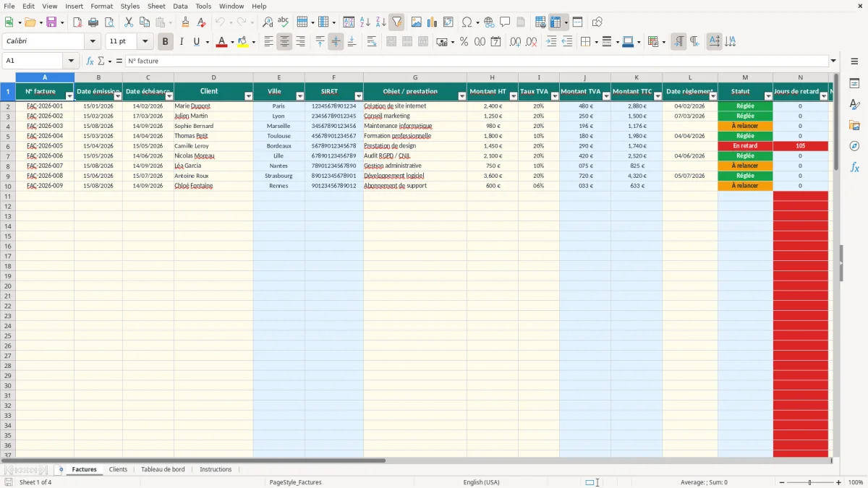The height and width of the screenshot is (488, 868).
Task: Click the Copy icon
Action: click(x=145, y=22)
